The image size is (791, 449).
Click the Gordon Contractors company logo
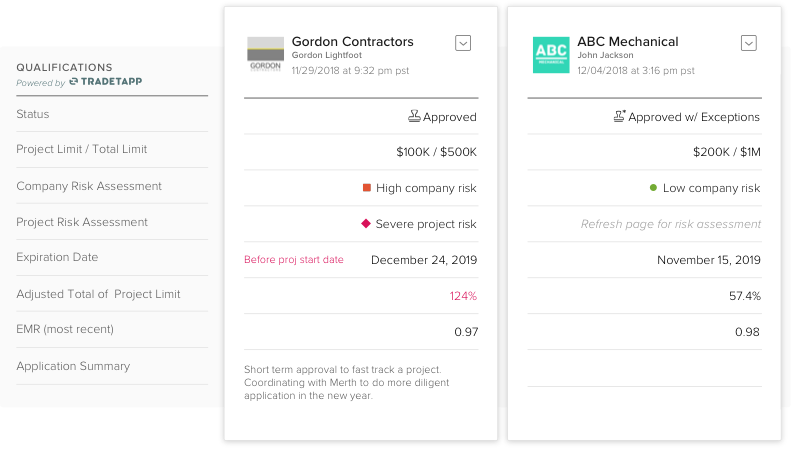point(265,55)
